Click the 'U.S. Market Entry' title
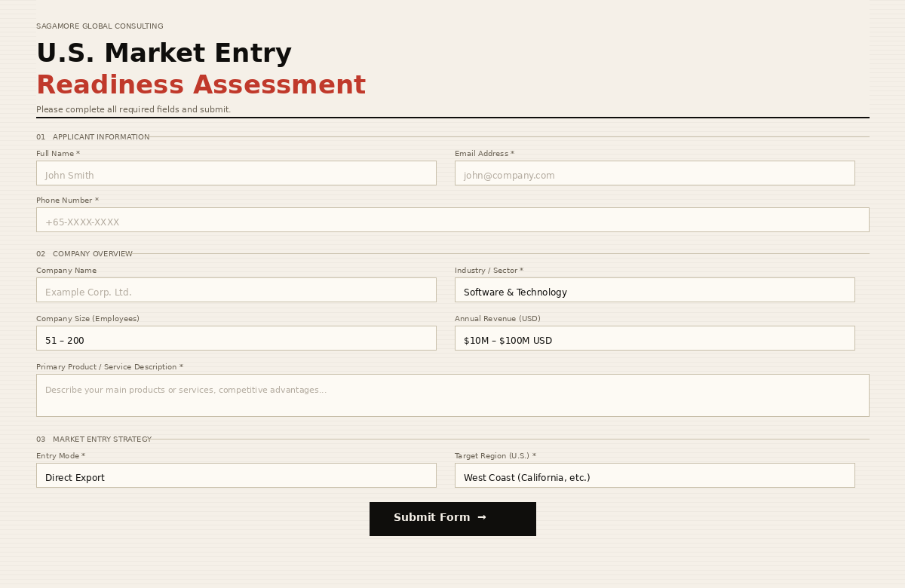This screenshot has height=588, width=905. (x=164, y=54)
